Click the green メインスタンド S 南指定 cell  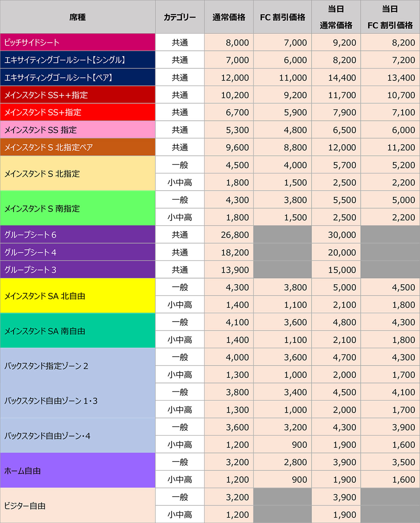pyautogui.click(x=77, y=209)
